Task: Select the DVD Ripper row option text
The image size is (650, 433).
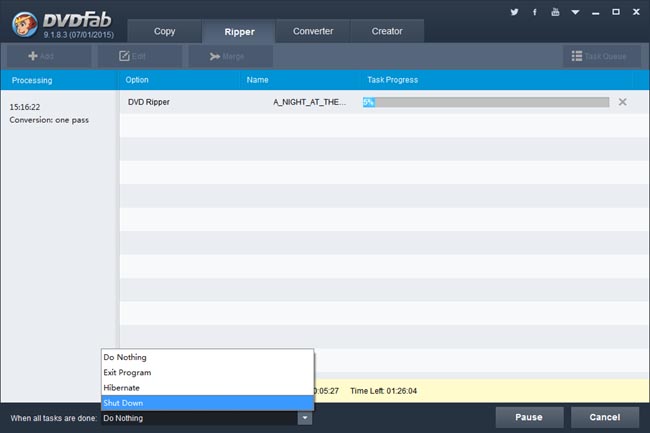Action: [148, 102]
